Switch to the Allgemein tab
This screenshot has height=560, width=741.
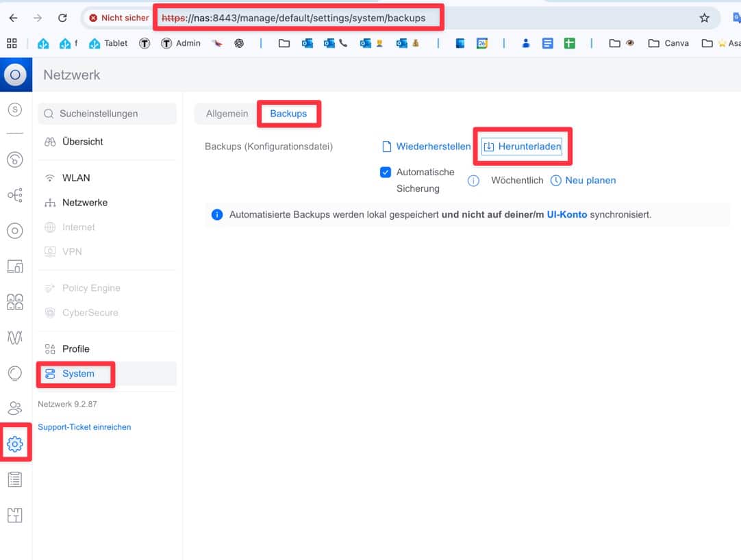[227, 114]
